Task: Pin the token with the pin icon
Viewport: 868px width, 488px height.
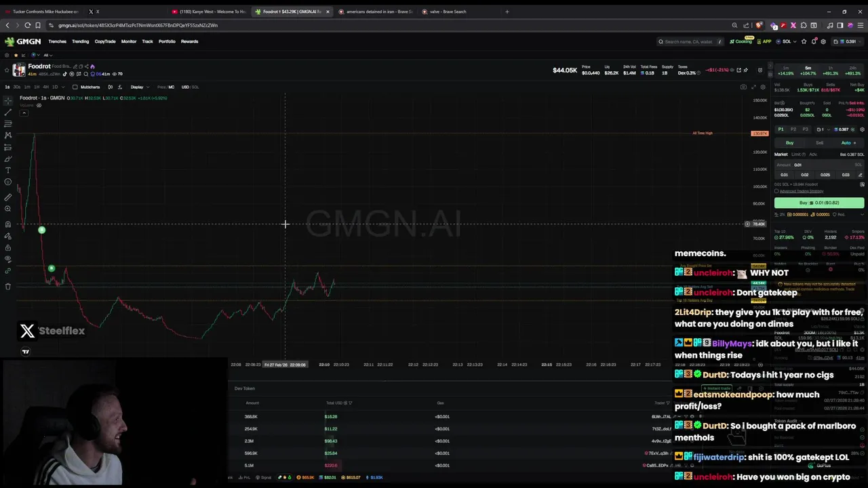Action: (746, 70)
